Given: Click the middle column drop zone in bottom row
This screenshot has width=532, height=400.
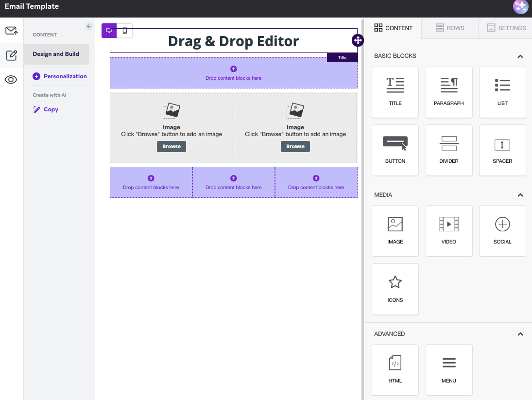Looking at the screenshot, I should click(233, 182).
